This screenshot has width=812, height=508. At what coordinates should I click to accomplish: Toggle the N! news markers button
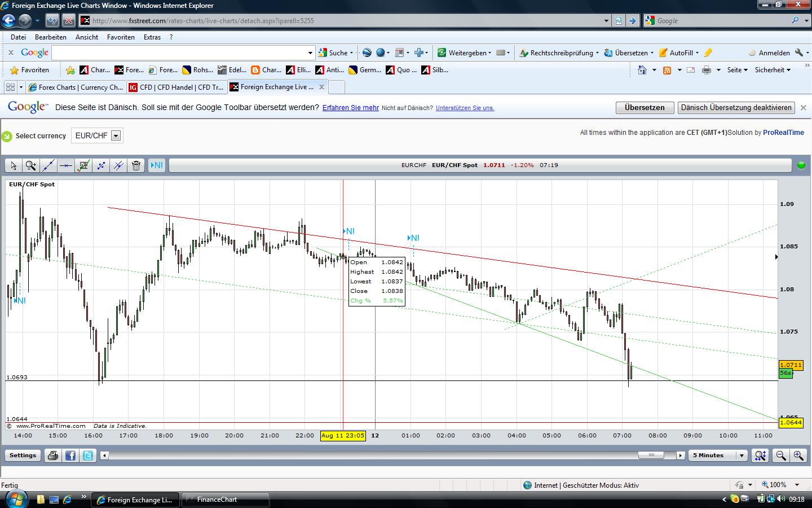(156, 165)
